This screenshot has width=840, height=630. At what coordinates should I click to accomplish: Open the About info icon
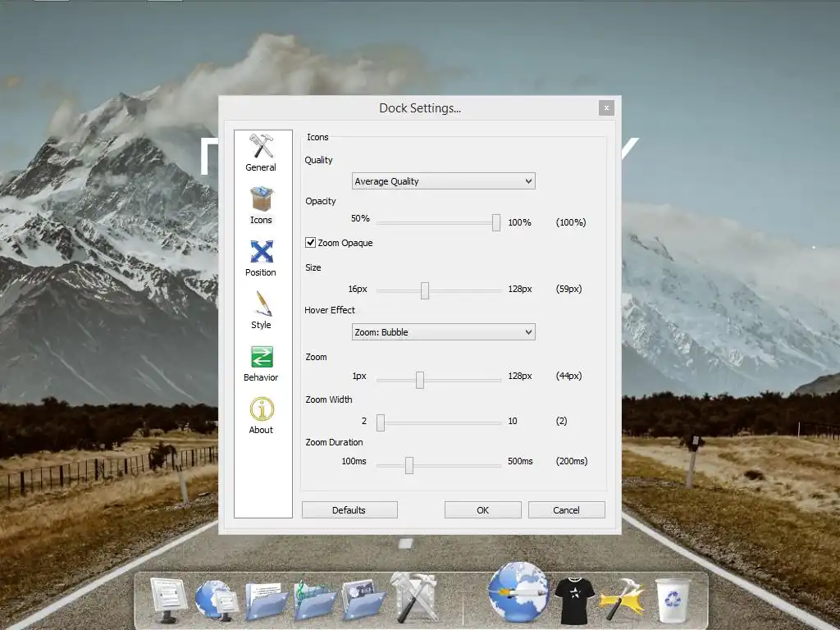tap(262, 409)
